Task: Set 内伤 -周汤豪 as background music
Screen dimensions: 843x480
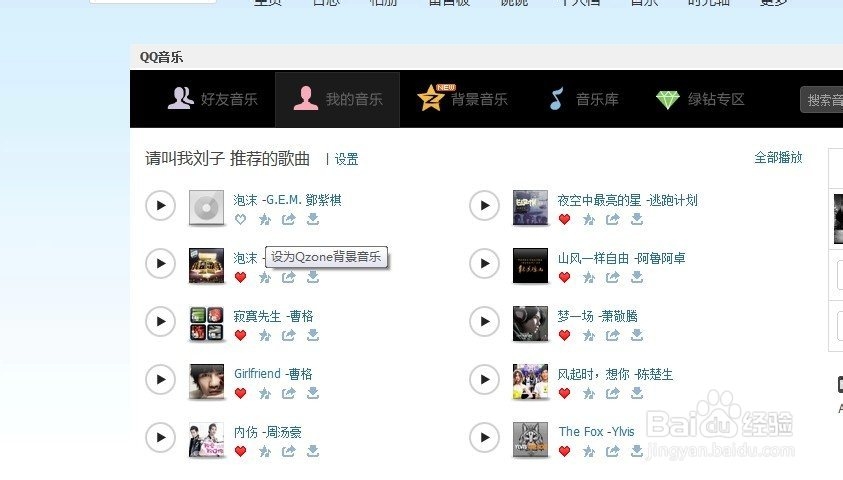Action: click(x=265, y=452)
